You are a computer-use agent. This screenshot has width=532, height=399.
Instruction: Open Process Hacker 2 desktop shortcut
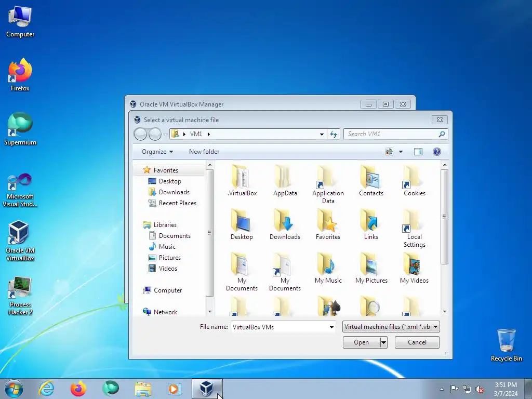click(x=20, y=296)
